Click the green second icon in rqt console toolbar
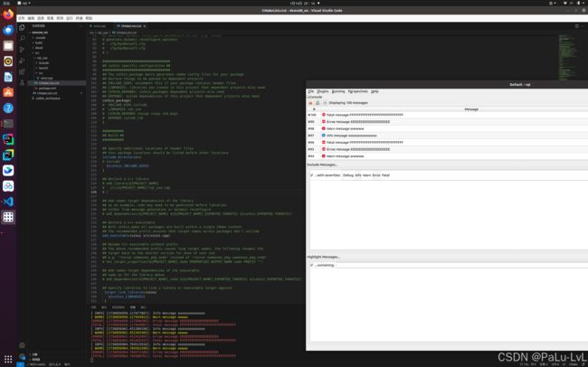 pos(318,103)
